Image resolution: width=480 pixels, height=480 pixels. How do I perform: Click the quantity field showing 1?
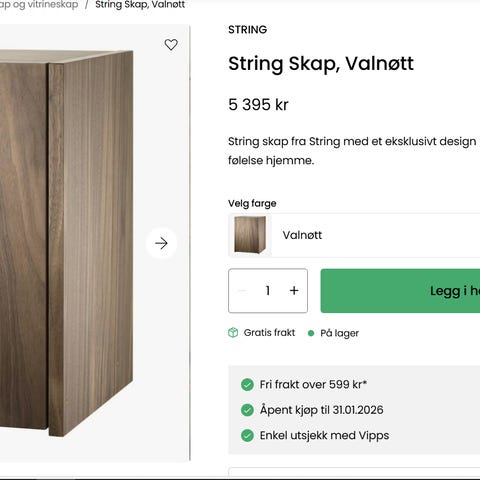coord(268,291)
